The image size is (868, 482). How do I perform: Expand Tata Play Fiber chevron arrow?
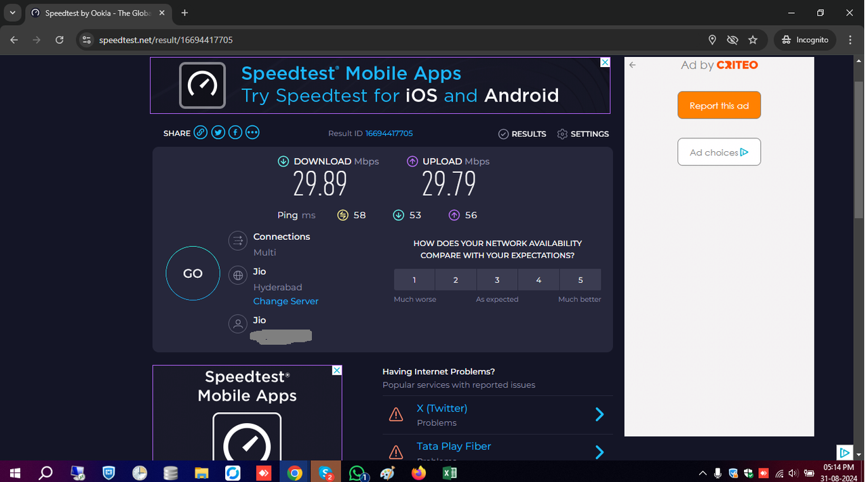click(x=599, y=452)
